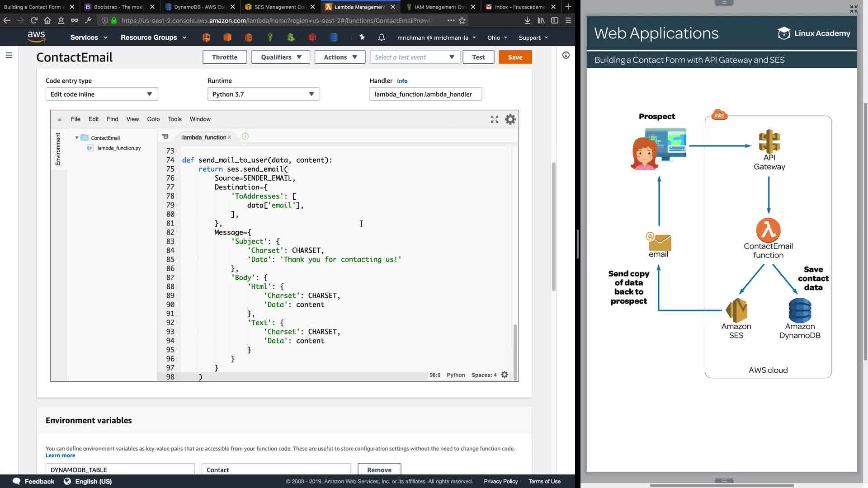Click the editor settings gear icon
This screenshot has width=868, height=488.
pyautogui.click(x=510, y=119)
